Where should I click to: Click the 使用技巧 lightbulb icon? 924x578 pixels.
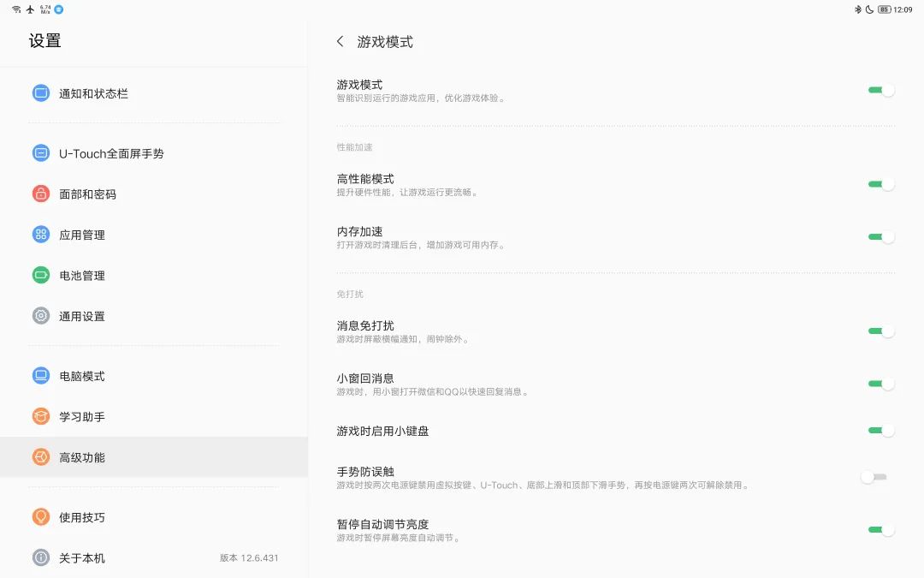40,516
